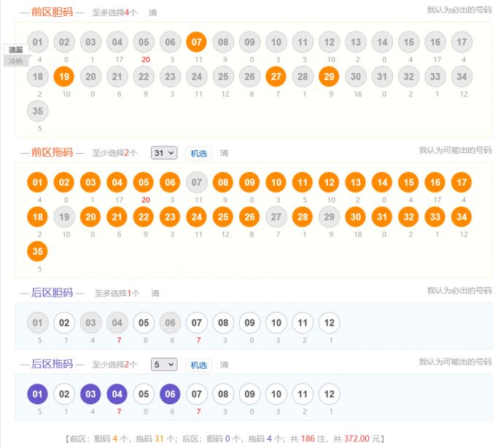Clear back tuo selections with 清

tap(225, 365)
